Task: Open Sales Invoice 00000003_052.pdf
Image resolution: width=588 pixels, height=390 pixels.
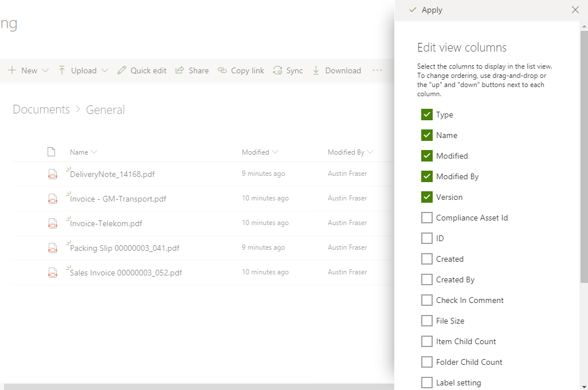Action: coord(126,273)
